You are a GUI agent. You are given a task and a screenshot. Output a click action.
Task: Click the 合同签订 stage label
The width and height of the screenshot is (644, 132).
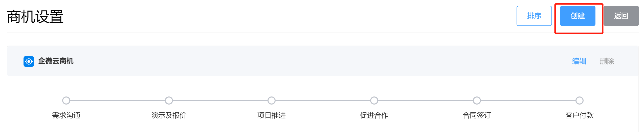(477, 115)
